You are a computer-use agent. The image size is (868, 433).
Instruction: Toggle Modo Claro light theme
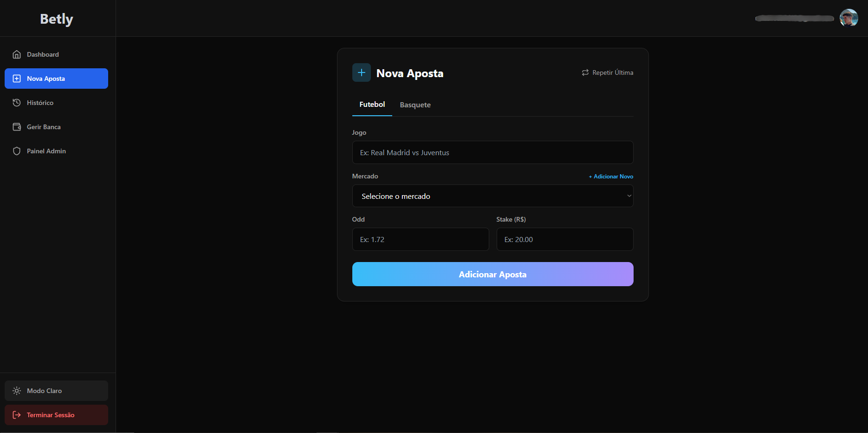tap(56, 391)
